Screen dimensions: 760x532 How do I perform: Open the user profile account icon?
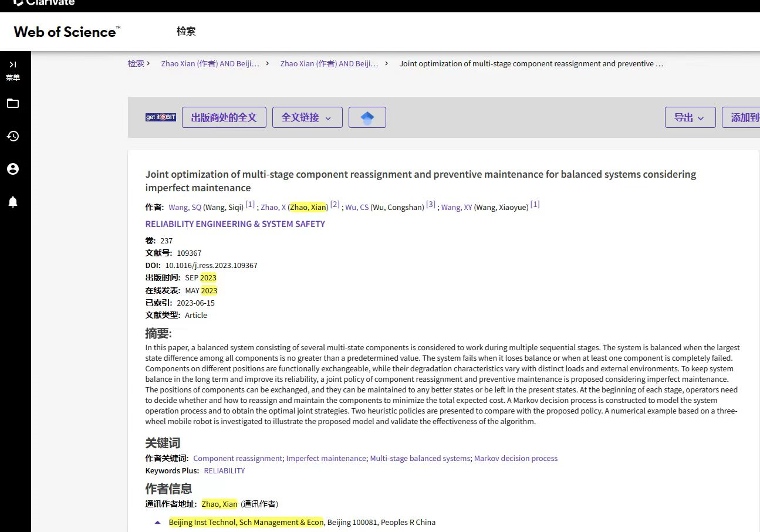tap(12, 169)
